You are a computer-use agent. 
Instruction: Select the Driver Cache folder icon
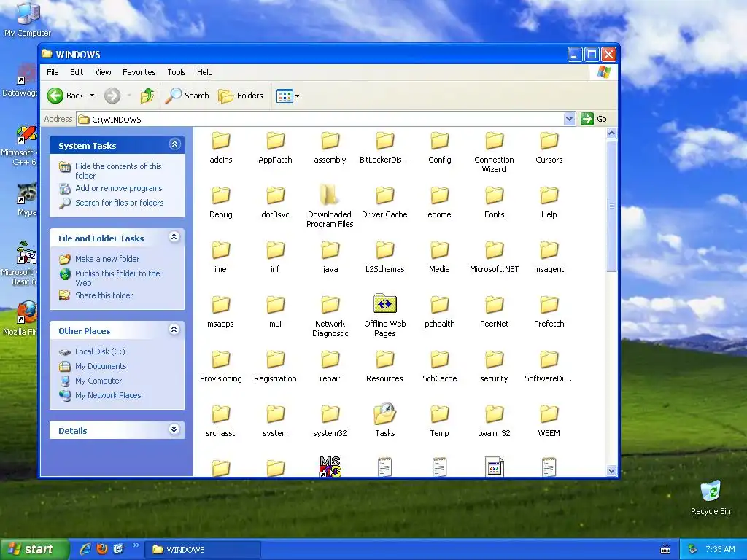385,195
